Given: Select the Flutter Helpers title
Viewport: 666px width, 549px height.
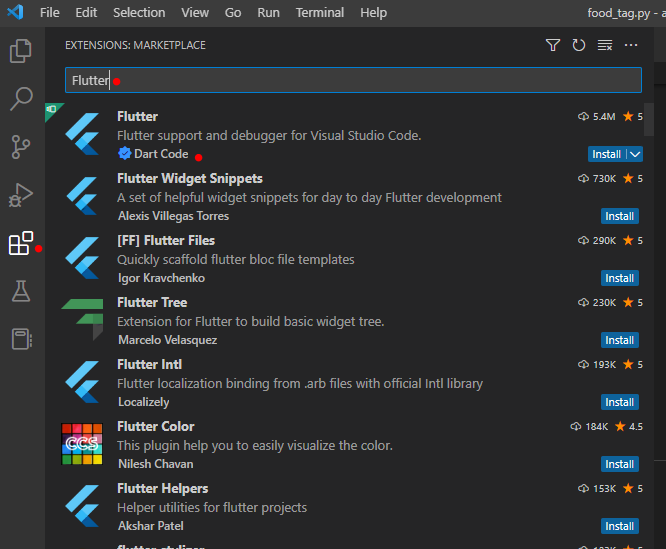Looking at the screenshot, I should click(163, 488).
